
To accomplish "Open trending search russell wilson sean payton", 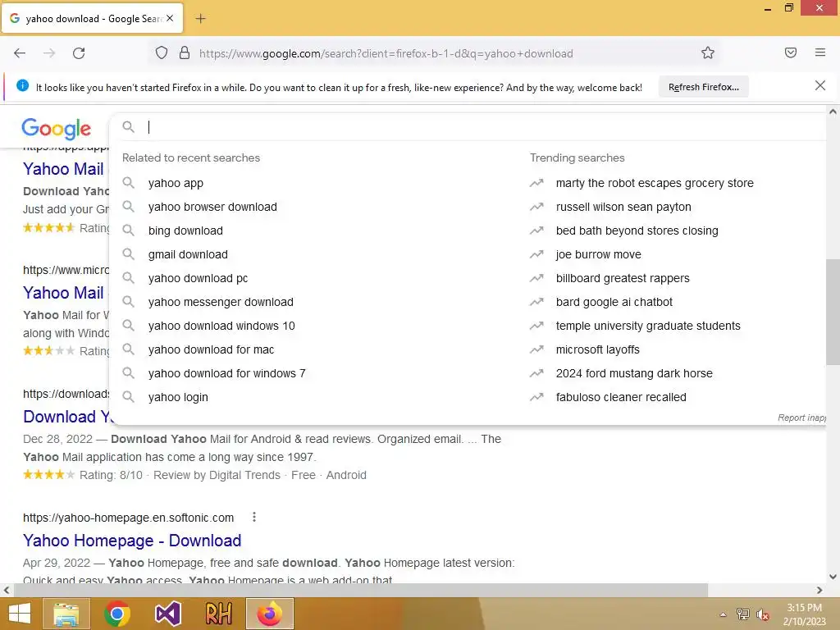I will pos(623,207).
